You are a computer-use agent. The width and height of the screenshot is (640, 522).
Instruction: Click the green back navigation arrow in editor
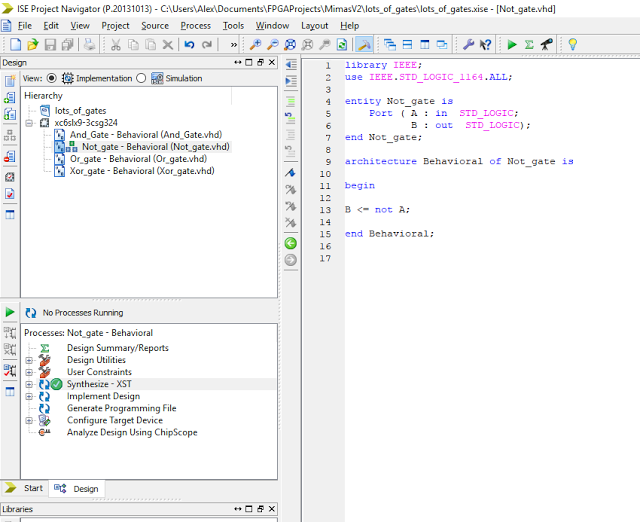click(291, 244)
